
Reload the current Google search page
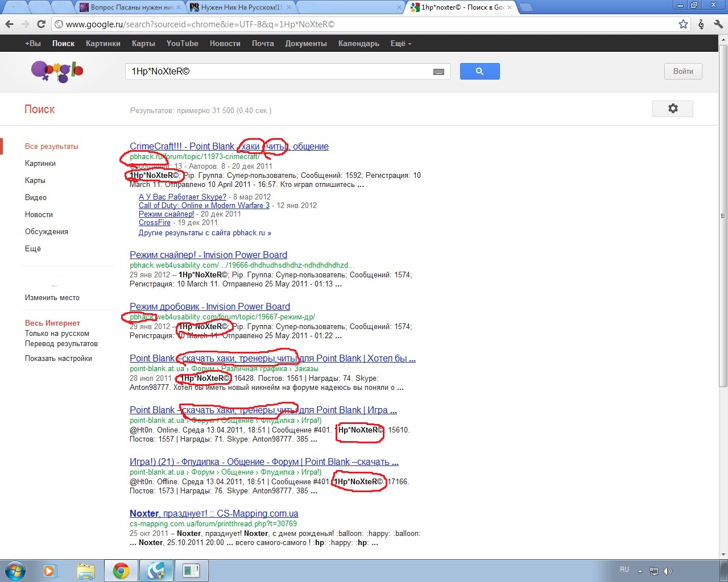(41, 24)
